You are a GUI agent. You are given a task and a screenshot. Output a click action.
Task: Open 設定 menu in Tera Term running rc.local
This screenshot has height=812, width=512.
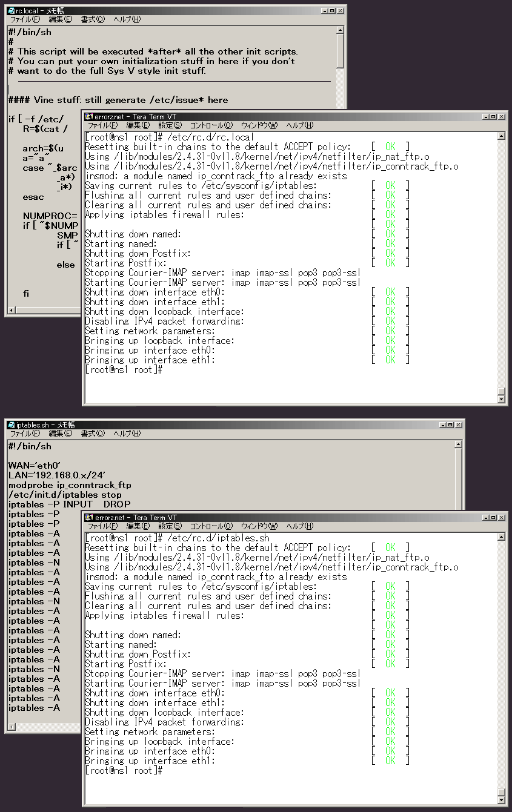tap(170, 125)
